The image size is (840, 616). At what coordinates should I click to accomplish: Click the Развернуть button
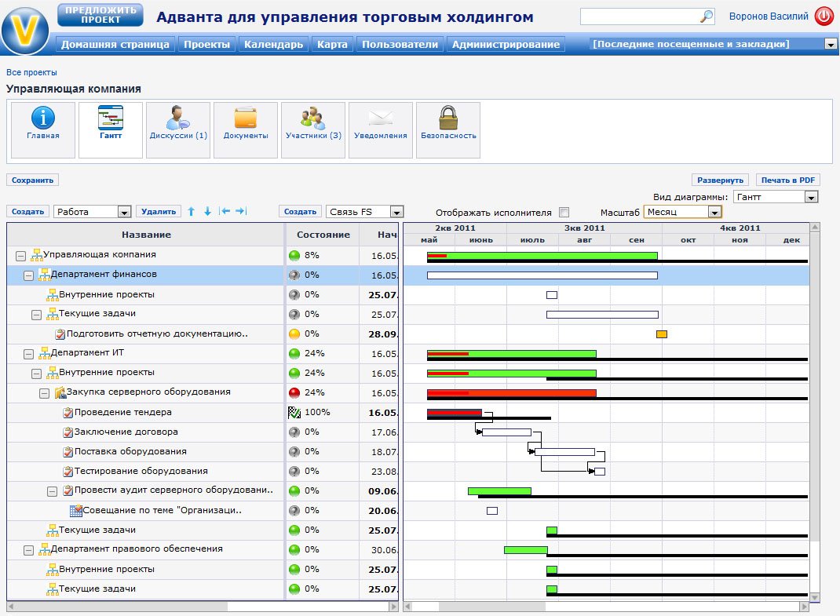coord(720,180)
